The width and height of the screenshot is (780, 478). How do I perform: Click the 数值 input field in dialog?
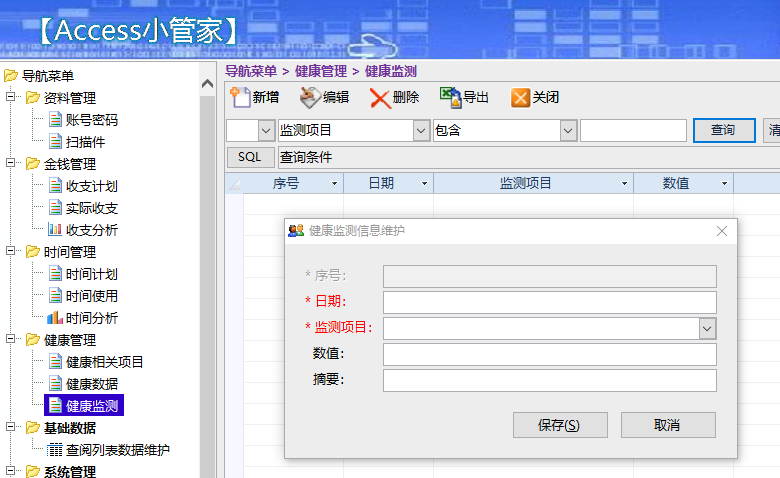click(550, 355)
